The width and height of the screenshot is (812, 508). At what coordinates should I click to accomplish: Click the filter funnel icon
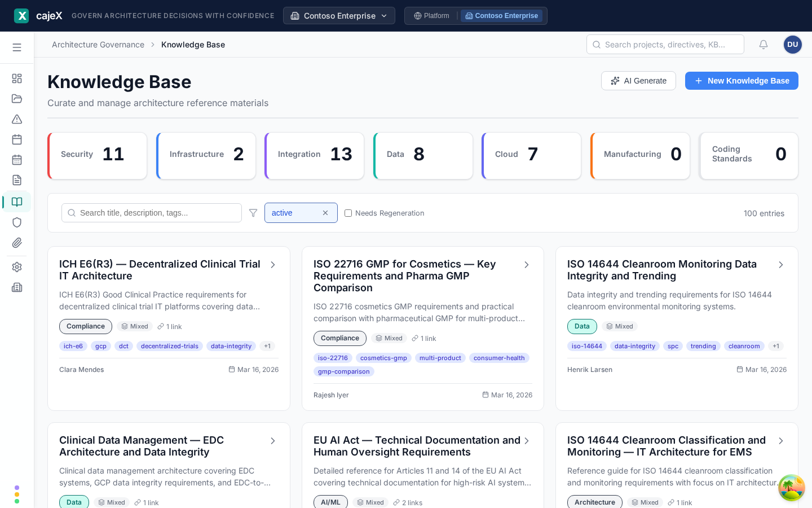tap(253, 213)
